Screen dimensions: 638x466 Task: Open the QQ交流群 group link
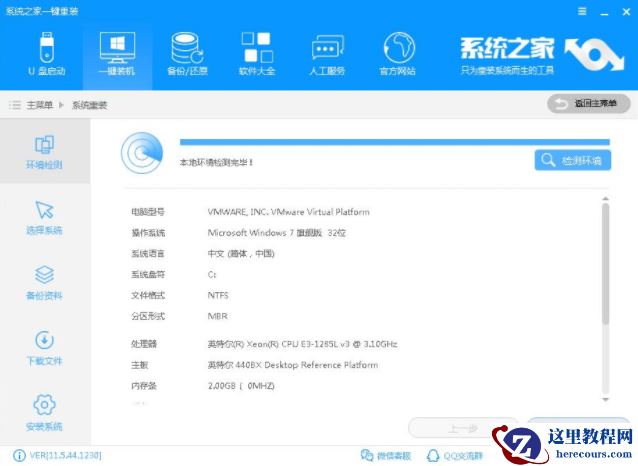[x=454, y=455]
